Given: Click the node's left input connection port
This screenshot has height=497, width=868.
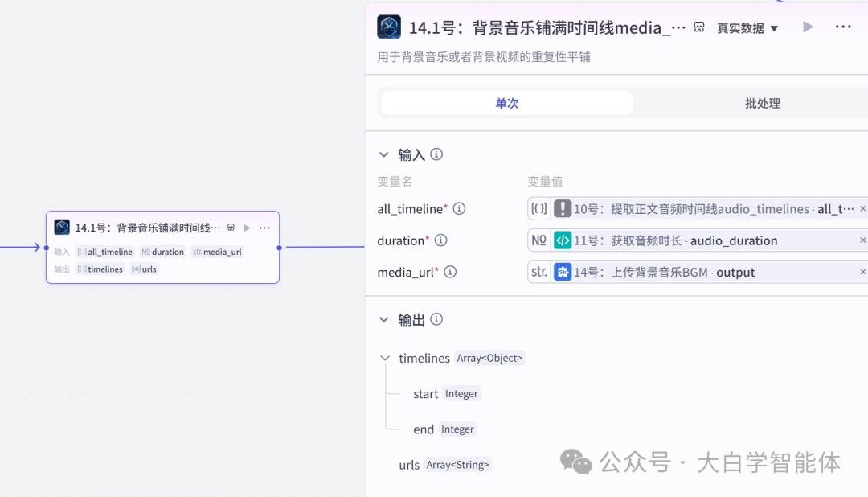Looking at the screenshot, I should point(47,248).
